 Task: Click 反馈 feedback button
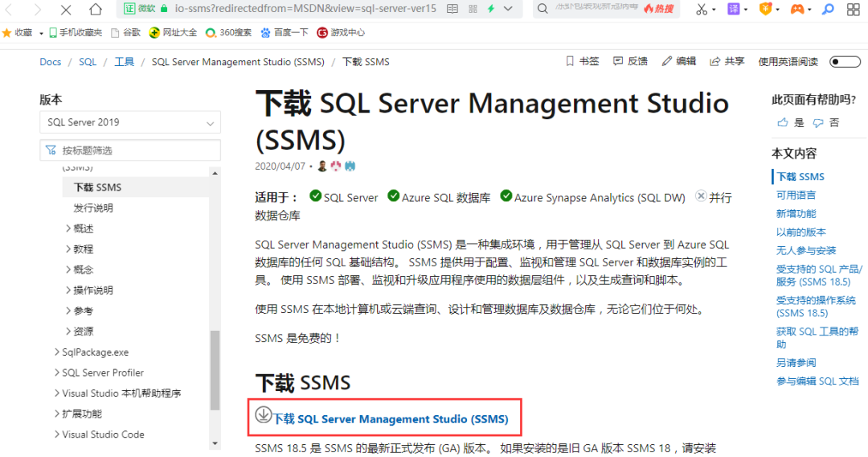click(x=631, y=61)
